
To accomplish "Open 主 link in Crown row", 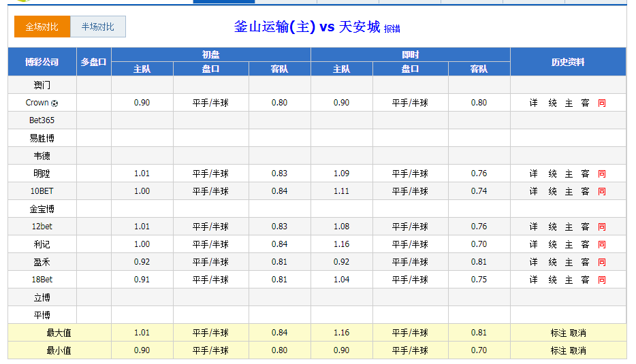I will (x=569, y=103).
